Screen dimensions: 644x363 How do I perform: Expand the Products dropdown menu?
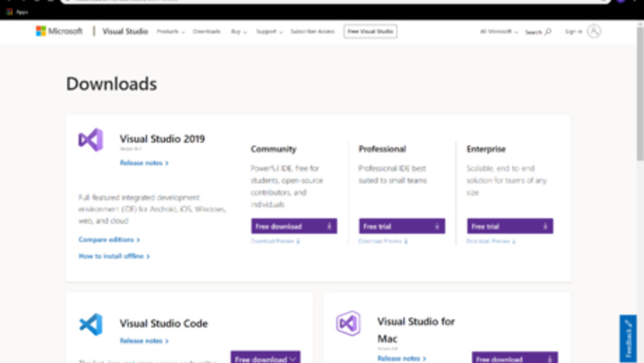tap(170, 31)
